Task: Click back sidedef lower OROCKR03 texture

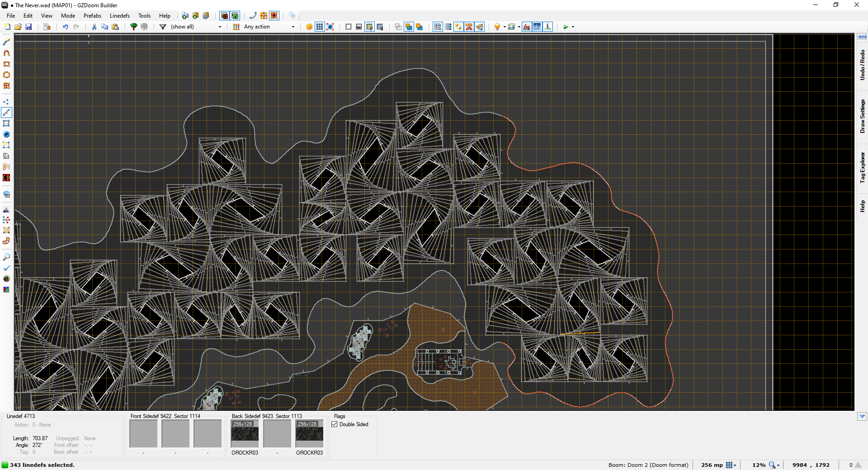Action: pos(309,434)
